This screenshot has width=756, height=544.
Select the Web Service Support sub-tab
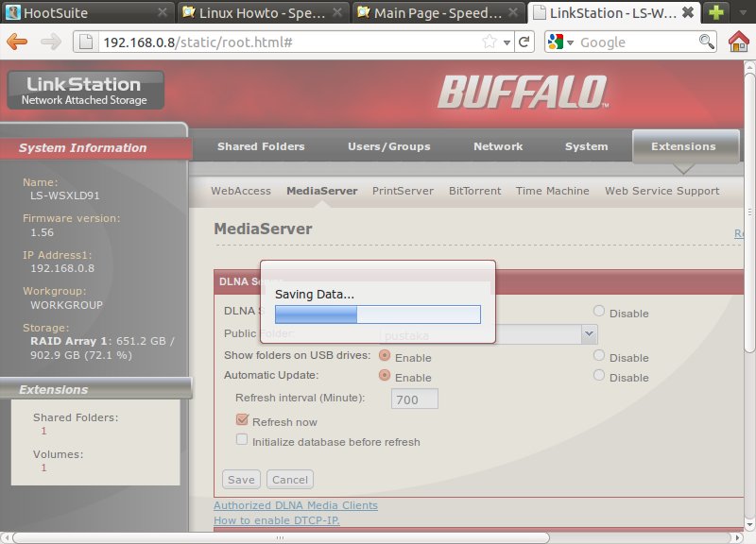[662, 191]
